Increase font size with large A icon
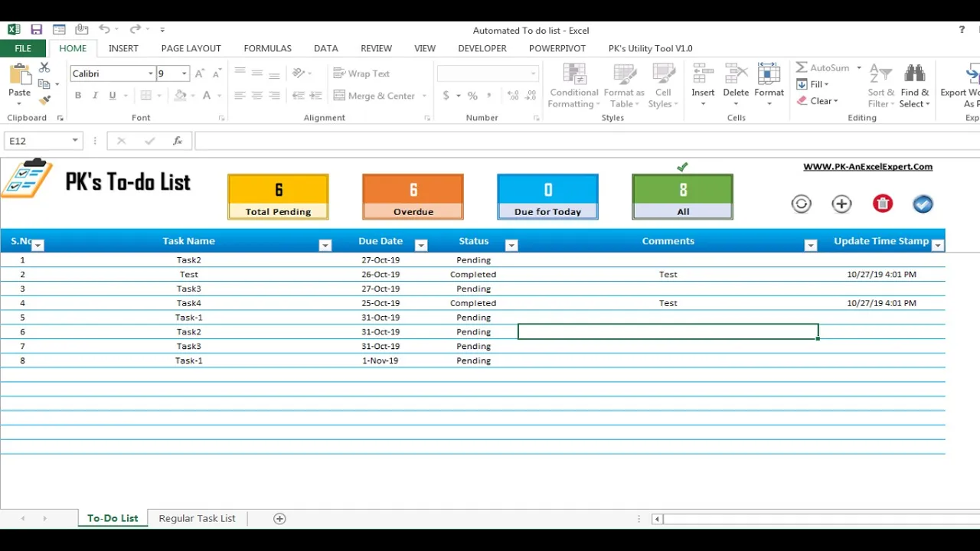The height and width of the screenshot is (551, 980). pyautogui.click(x=200, y=73)
